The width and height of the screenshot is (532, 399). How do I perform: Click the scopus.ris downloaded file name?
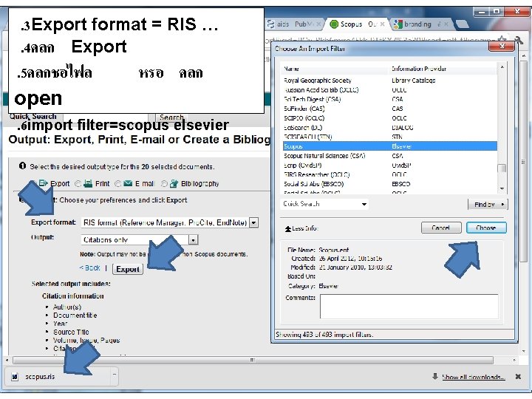click(x=40, y=377)
